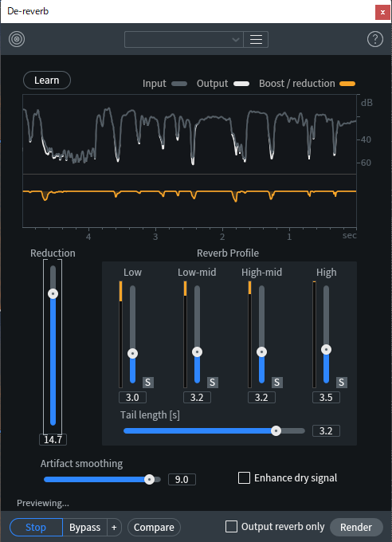Open the preset hamburger menu

[256, 39]
